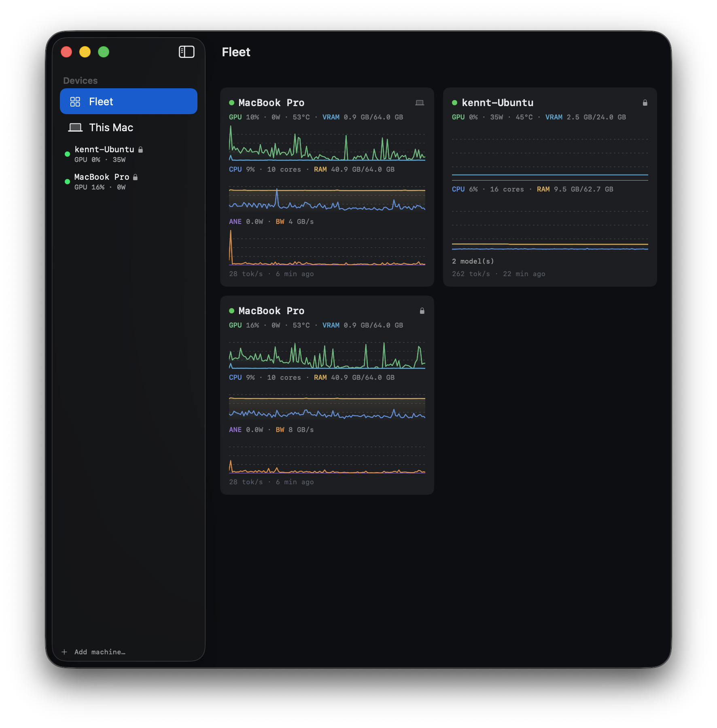This screenshot has width=717, height=728.
Task: Toggle the sidebar with the panel icon
Action: (x=187, y=52)
